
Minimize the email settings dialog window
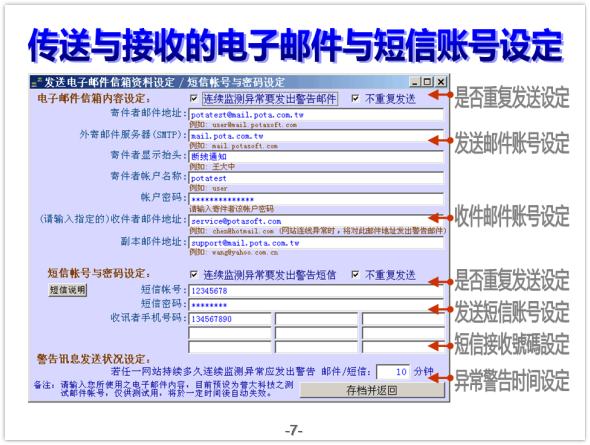pyautogui.click(x=415, y=82)
